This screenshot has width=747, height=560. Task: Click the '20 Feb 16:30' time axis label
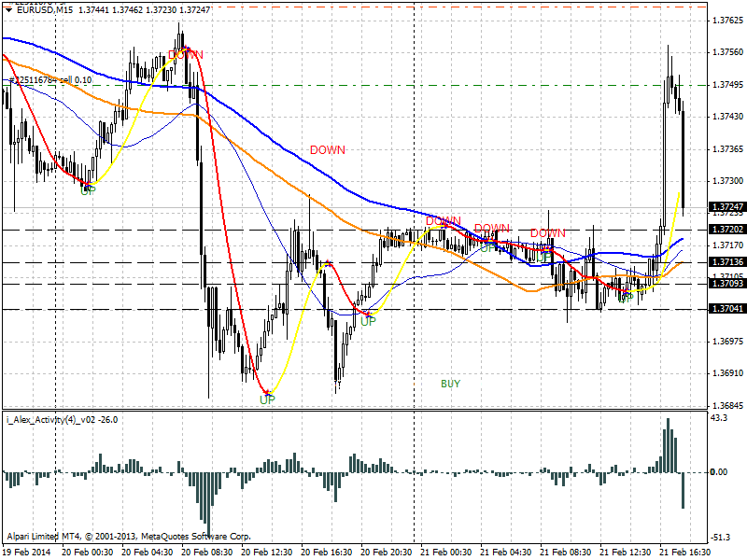coord(327,553)
